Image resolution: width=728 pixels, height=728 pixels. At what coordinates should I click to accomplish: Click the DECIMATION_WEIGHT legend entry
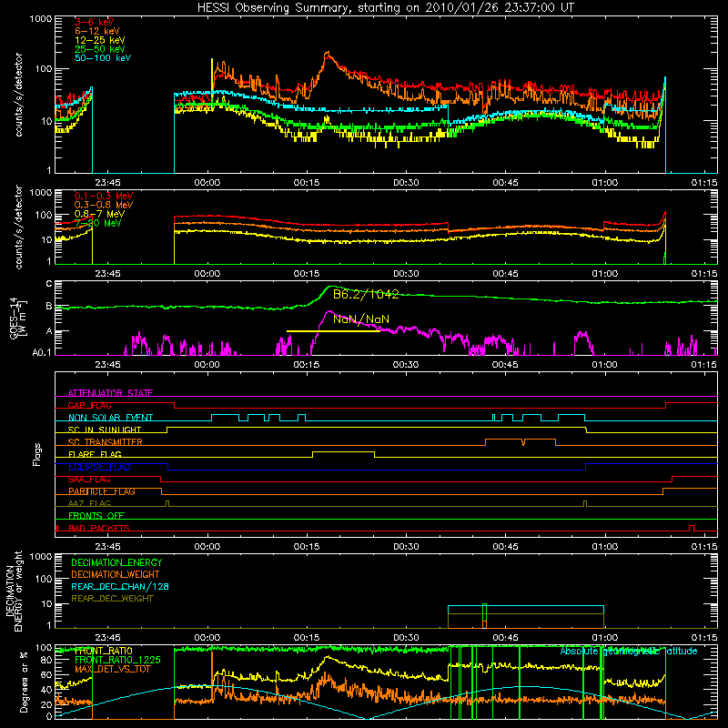click(116, 574)
